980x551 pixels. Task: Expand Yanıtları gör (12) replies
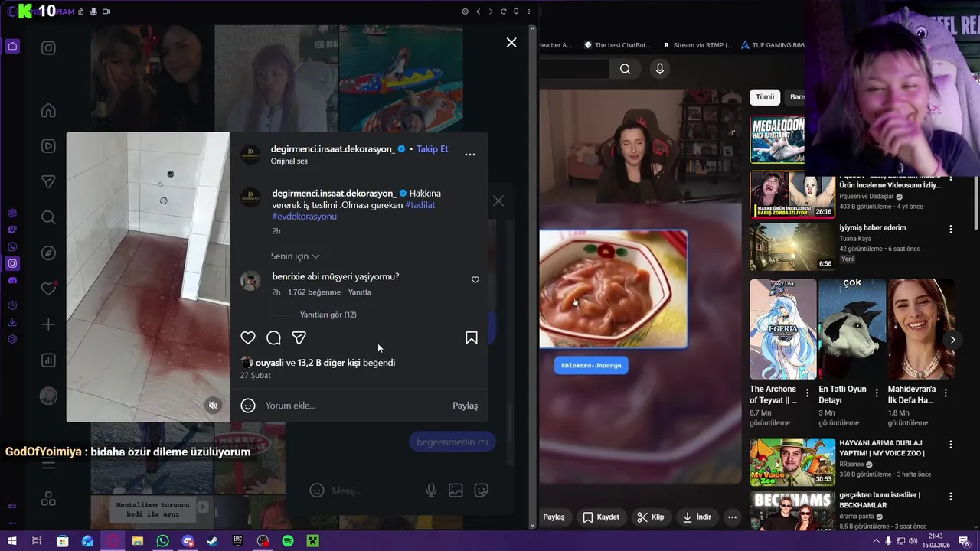click(328, 315)
